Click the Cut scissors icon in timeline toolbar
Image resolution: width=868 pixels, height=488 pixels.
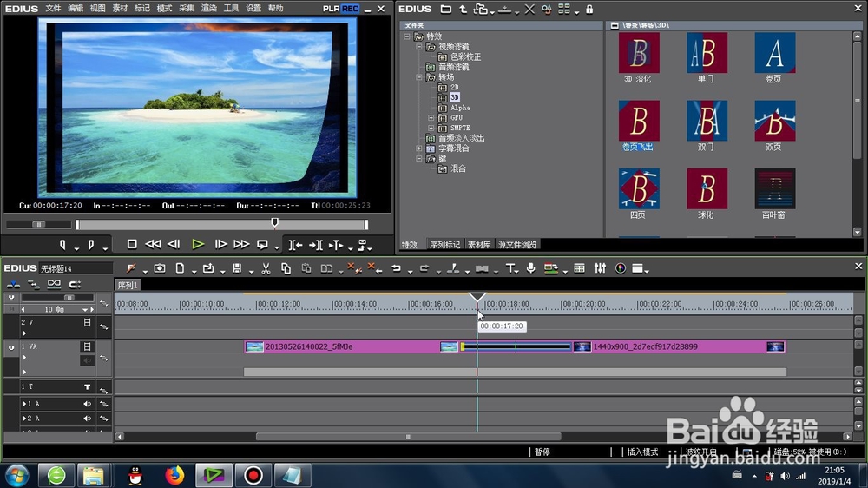tap(266, 268)
